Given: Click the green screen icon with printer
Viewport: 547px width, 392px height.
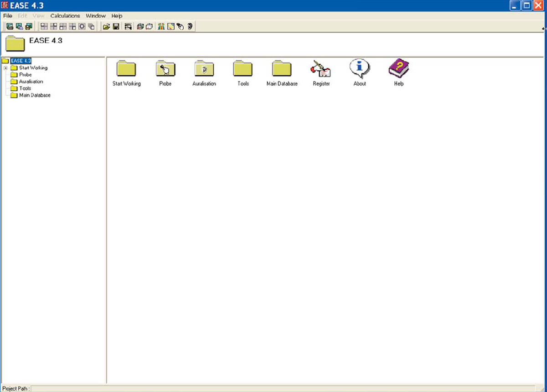Looking at the screenshot, I should point(29,26).
